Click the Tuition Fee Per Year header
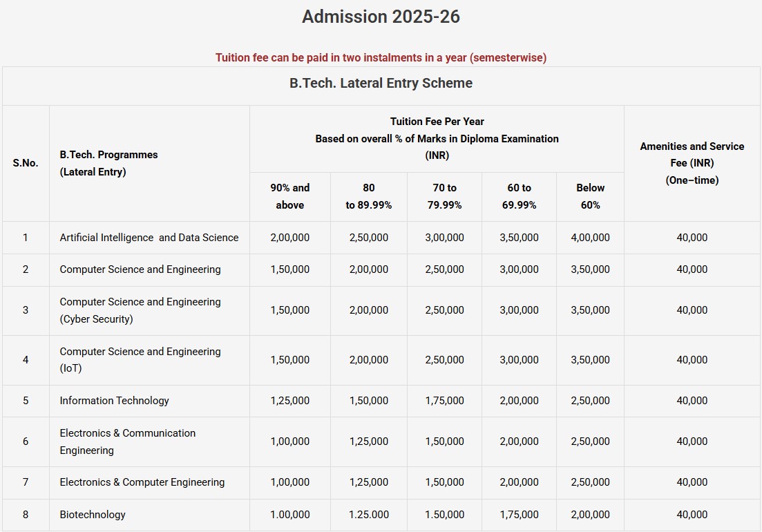The image size is (762, 532). click(437, 138)
